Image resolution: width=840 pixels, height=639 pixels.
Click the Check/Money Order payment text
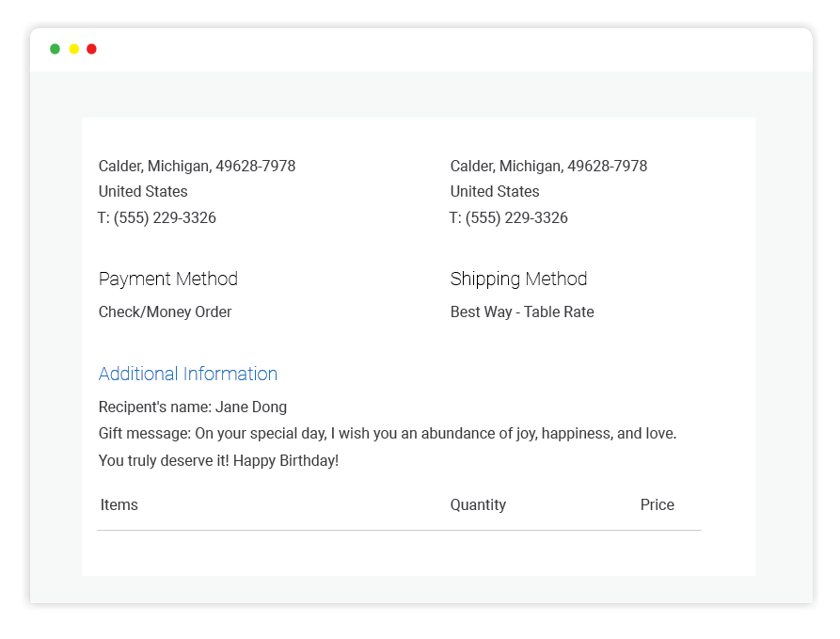165,312
